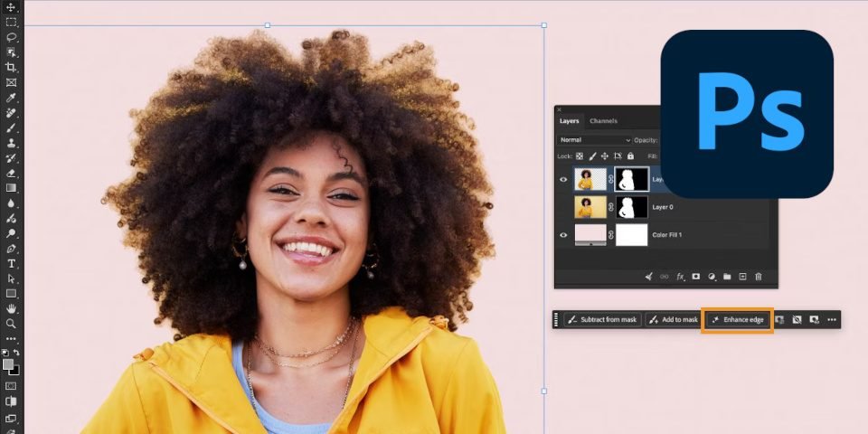Show Layer 0 by clicking its visibility box

pos(563,207)
